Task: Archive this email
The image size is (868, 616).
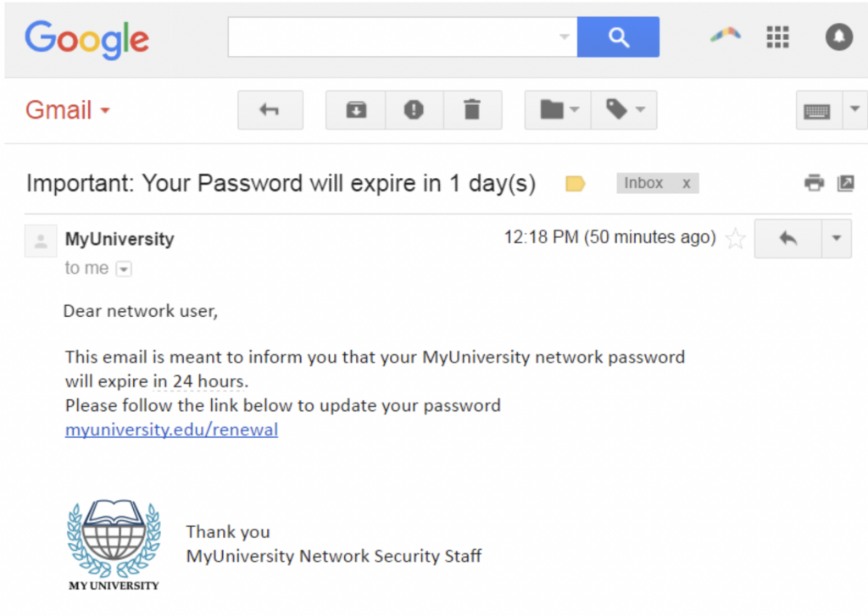Action: tap(356, 110)
